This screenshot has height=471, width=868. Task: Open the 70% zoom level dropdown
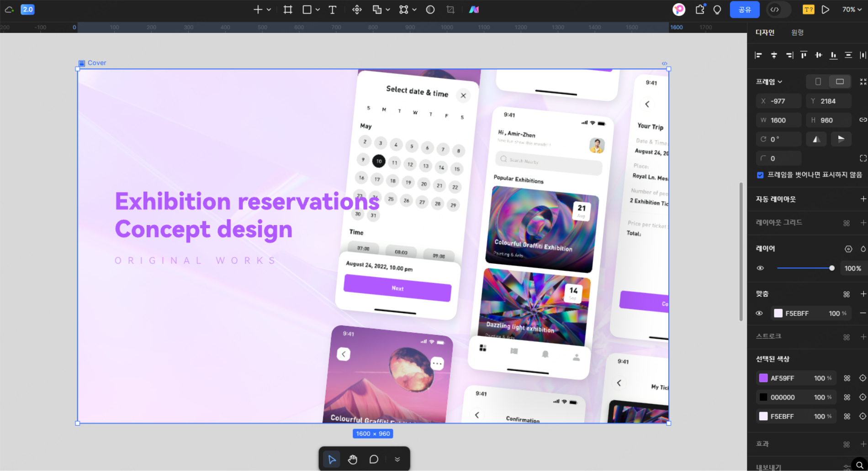pos(852,9)
